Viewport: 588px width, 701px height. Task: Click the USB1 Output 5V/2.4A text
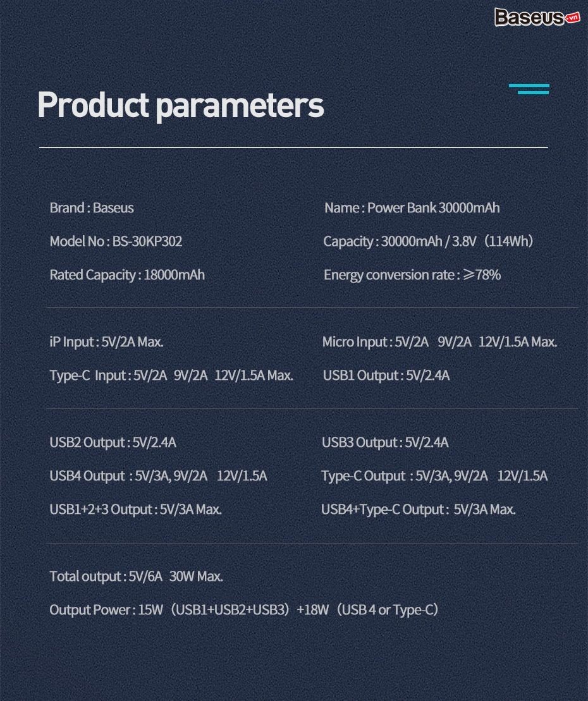pos(386,375)
